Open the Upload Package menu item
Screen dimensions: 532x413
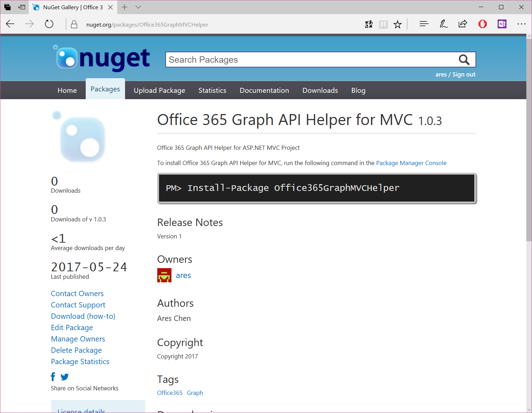159,90
